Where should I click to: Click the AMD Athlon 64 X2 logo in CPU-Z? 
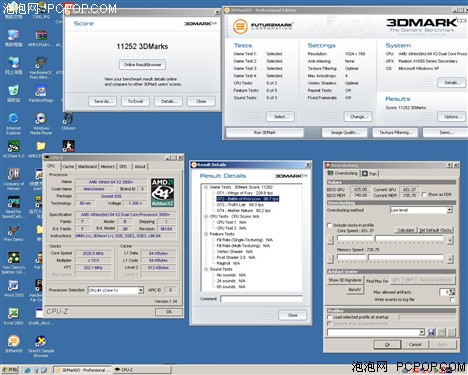162,192
